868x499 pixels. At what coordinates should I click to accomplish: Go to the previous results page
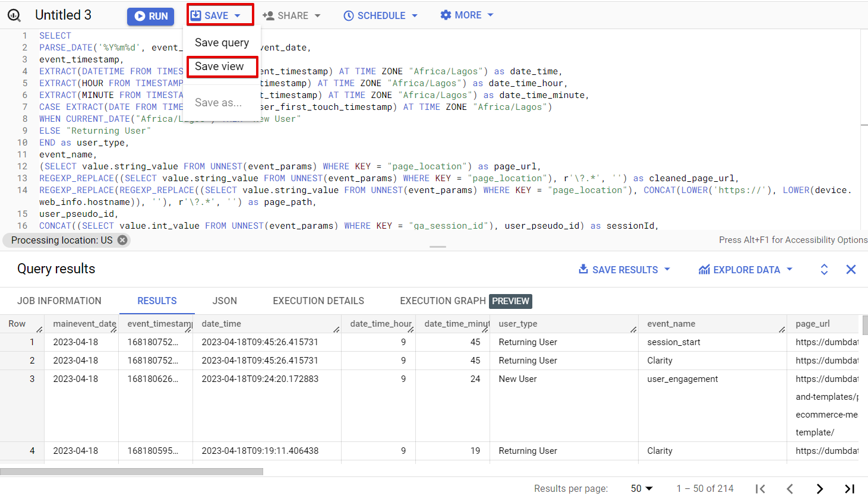[788, 488]
